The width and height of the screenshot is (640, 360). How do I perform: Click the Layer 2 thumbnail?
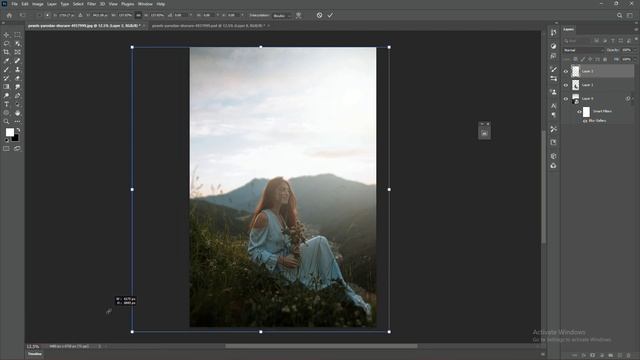click(576, 71)
